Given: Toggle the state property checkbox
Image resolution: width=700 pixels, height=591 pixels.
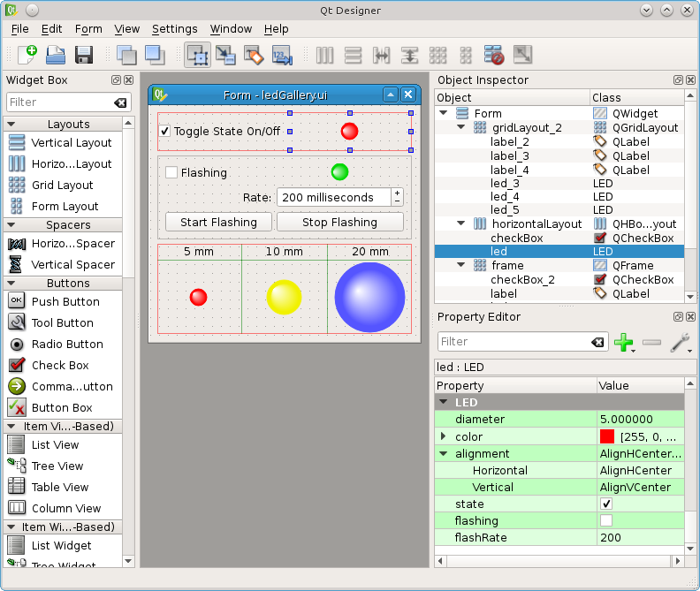Looking at the screenshot, I should pos(606,504).
